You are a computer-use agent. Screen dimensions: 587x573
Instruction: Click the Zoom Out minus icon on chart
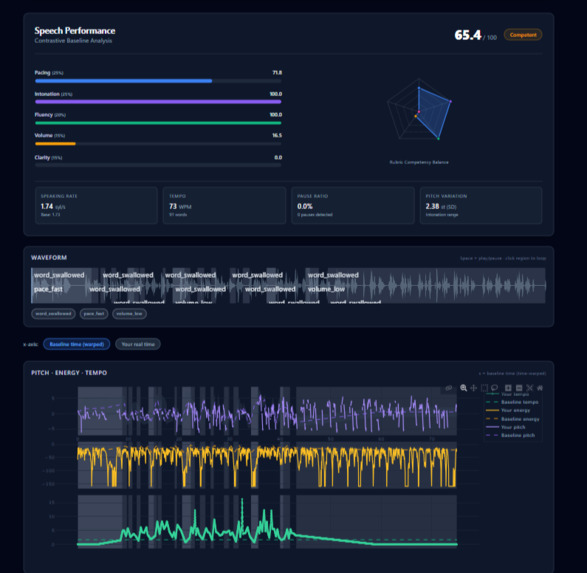[519, 388]
